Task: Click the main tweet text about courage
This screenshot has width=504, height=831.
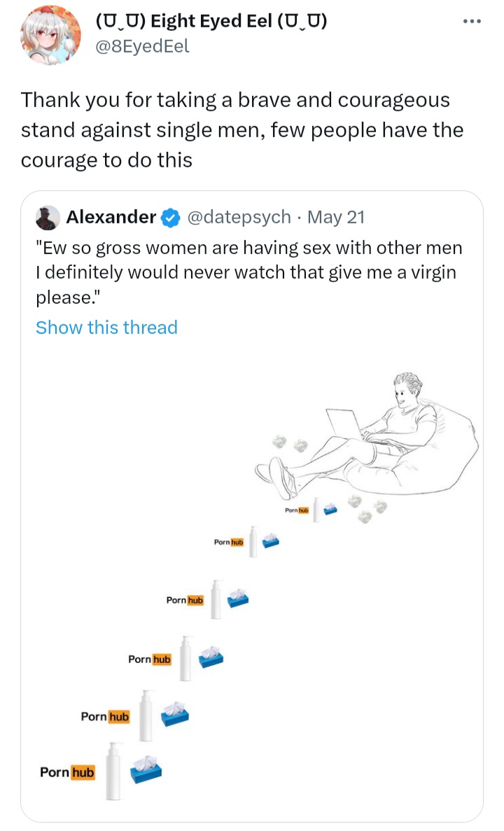Action: pos(241,130)
